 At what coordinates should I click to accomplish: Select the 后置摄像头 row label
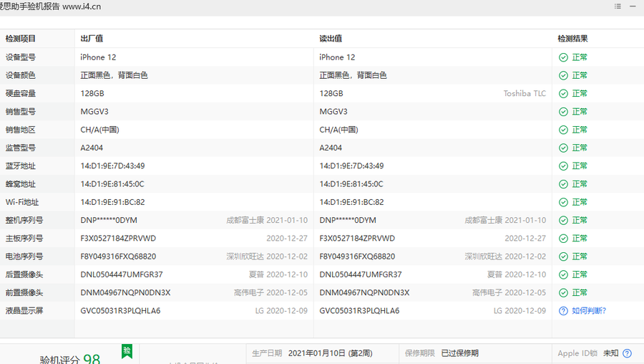click(24, 274)
